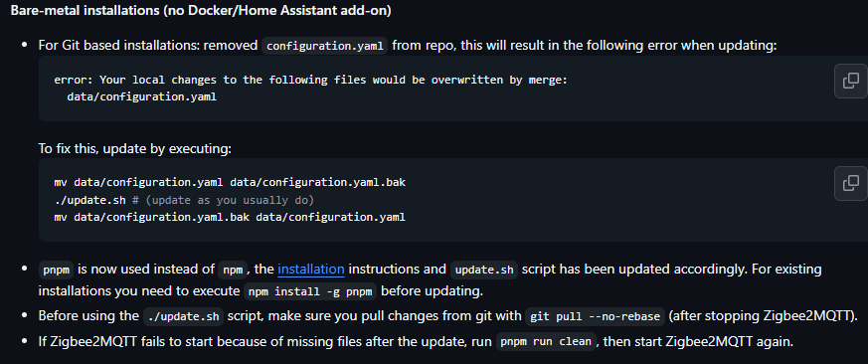Open the installation instructions link
Screen dimensions: 868x364
coord(311,270)
